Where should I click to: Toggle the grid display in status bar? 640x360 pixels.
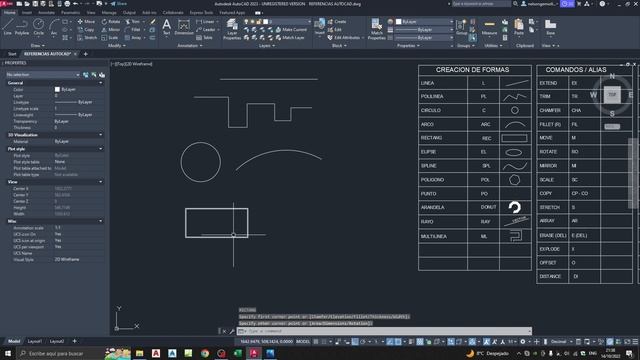(316, 342)
